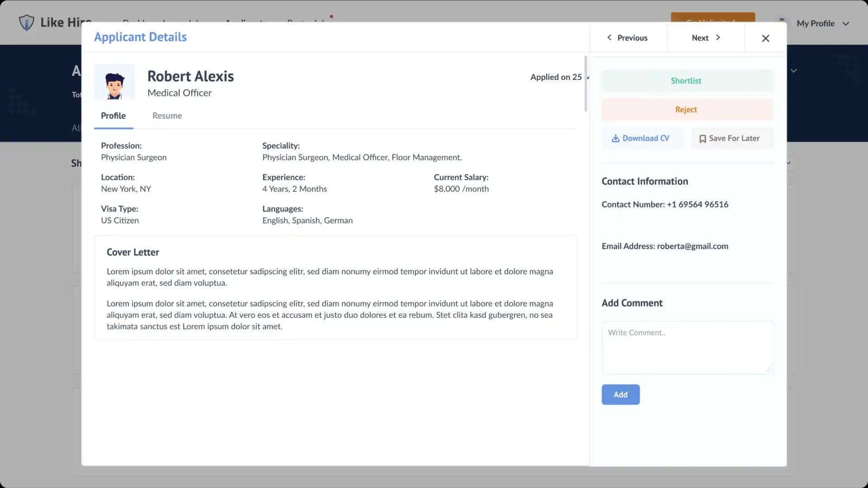Close the Applicant Details modal
This screenshot has width=868, height=488.
point(765,38)
